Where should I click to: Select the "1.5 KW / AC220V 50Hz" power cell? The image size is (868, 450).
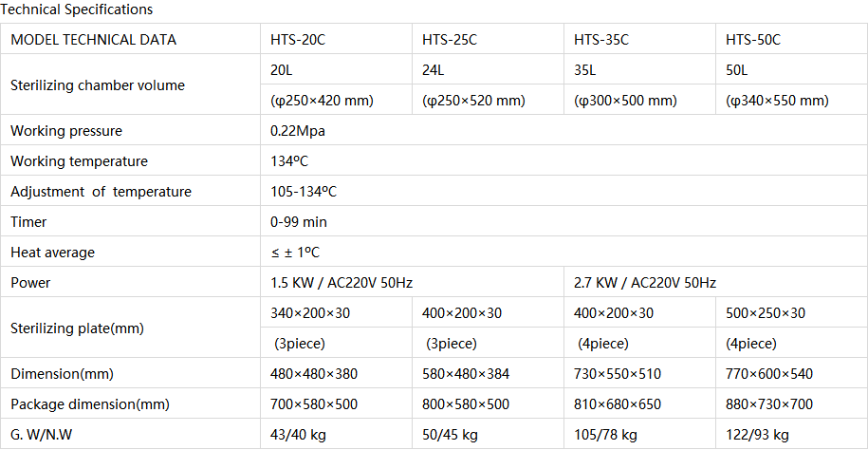coord(342,283)
